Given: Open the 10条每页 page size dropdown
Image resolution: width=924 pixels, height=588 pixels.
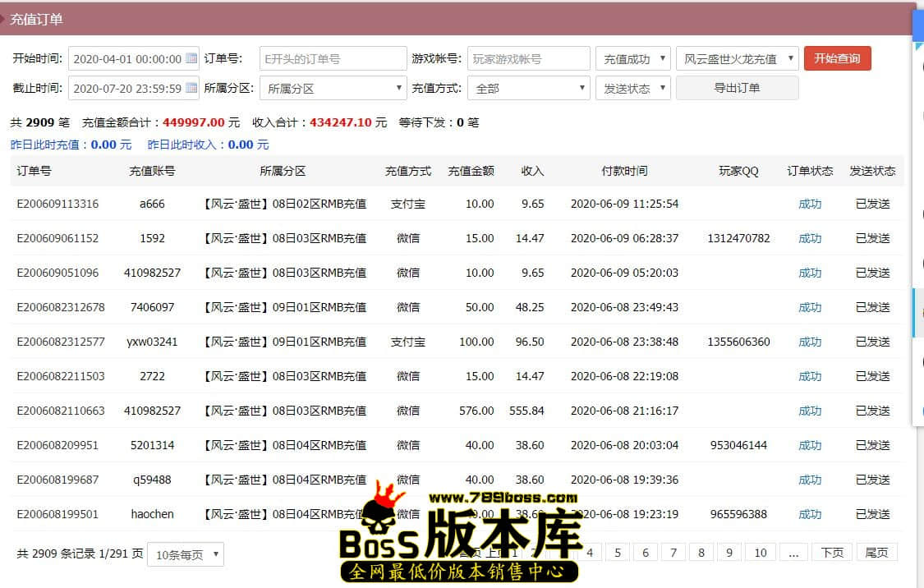Looking at the screenshot, I should (185, 554).
